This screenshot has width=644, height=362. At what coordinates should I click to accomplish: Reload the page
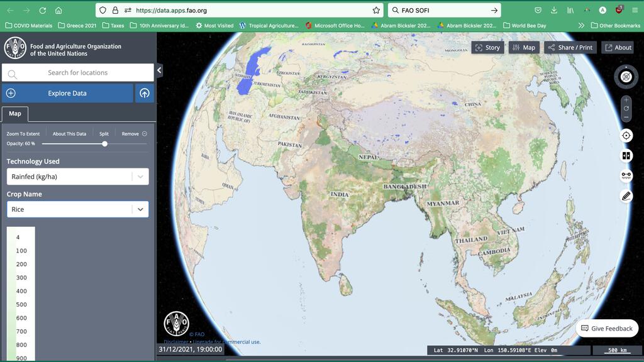point(42,10)
